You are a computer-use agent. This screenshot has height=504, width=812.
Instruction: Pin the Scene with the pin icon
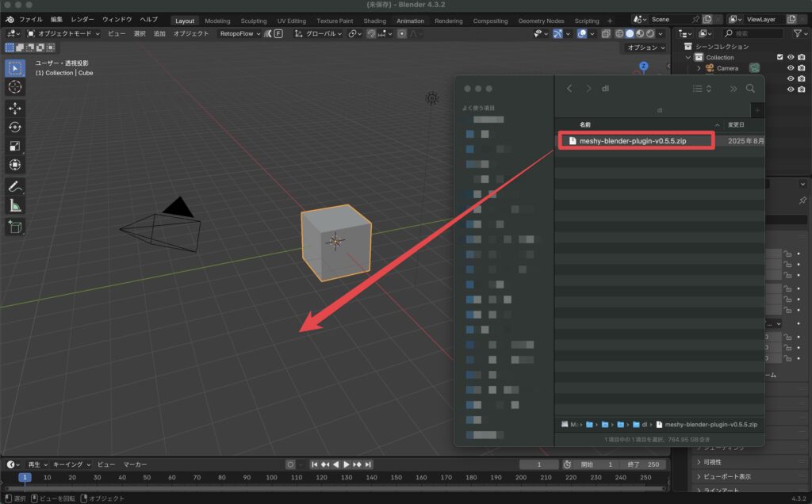pos(695,19)
